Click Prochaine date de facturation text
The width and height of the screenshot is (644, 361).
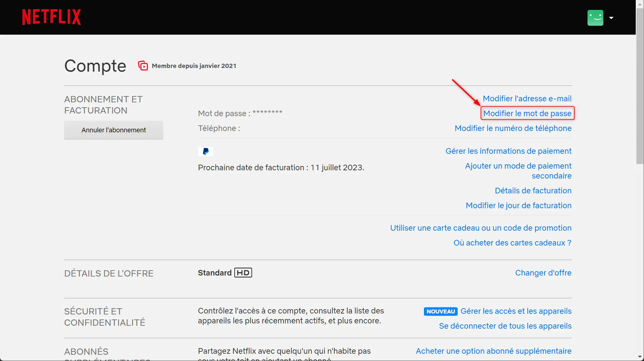pyautogui.click(x=281, y=168)
